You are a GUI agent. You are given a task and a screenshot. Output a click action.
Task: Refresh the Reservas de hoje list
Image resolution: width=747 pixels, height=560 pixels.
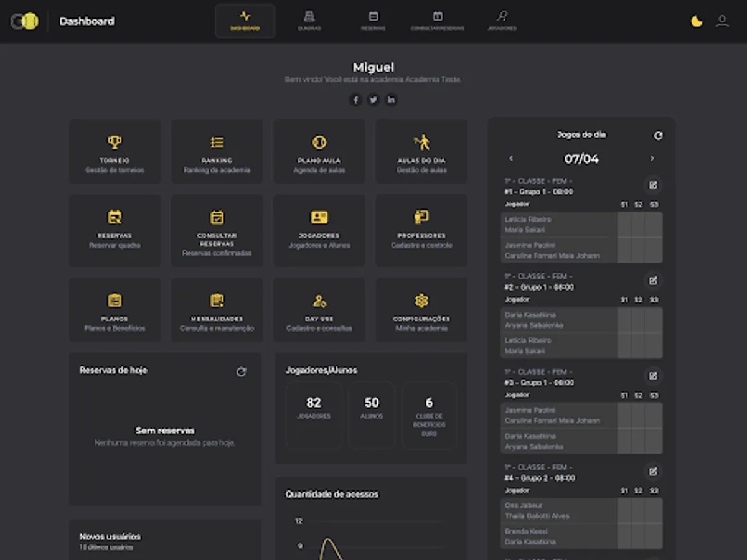243,371
